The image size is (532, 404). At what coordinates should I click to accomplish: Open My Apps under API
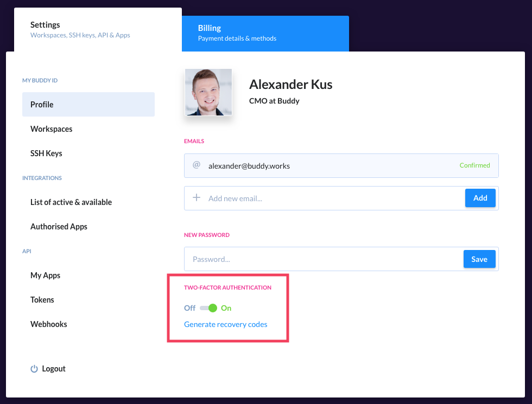point(45,275)
